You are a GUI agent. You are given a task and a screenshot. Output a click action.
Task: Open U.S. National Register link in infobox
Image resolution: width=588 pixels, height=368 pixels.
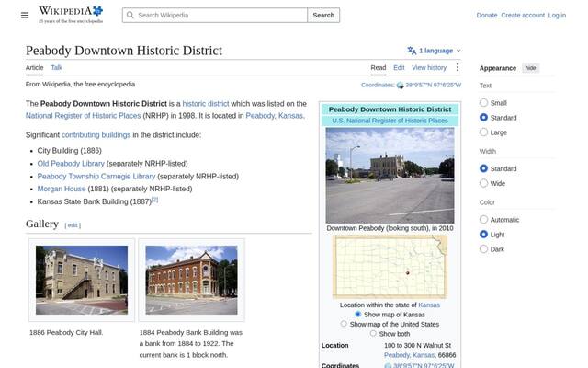tap(390, 121)
